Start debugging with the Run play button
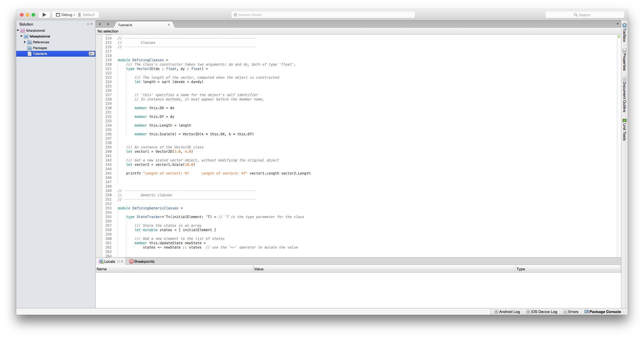The width and height of the screenshot is (644, 338). pyautogui.click(x=44, y=15)
